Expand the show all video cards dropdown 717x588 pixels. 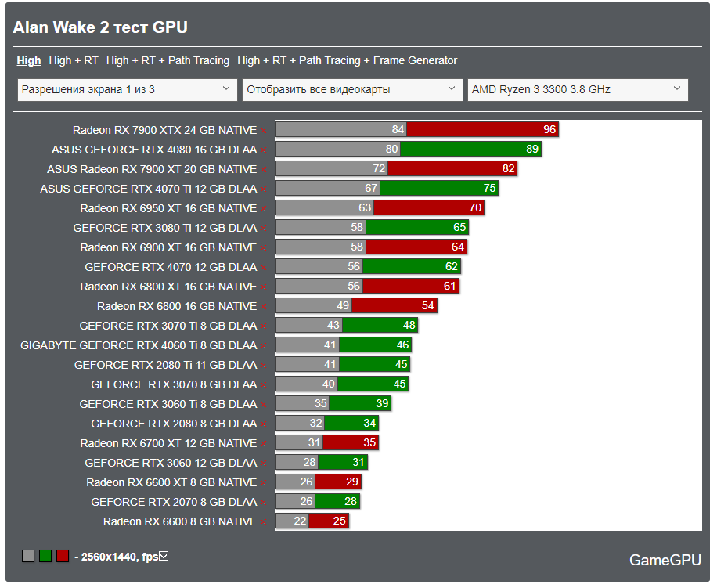352,89
